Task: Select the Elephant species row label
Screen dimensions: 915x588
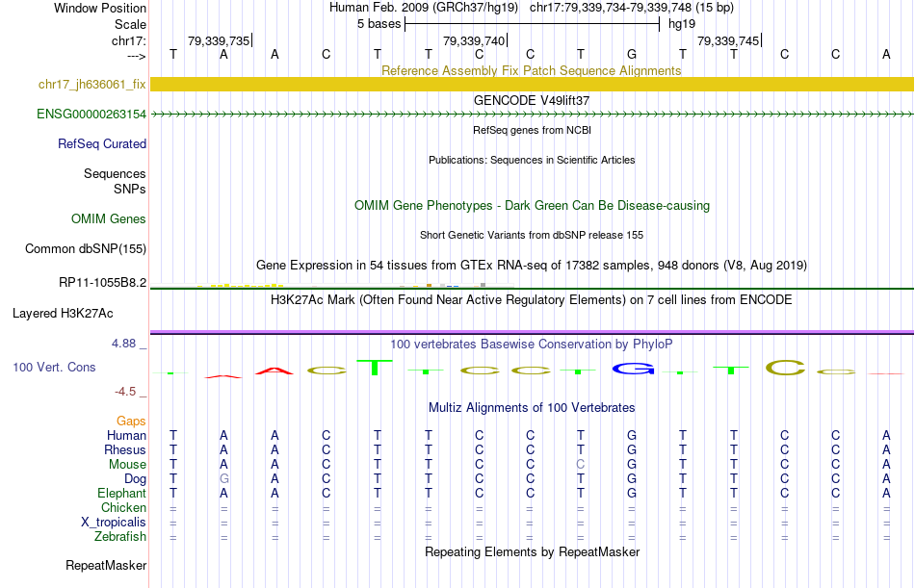Action: 122,493
